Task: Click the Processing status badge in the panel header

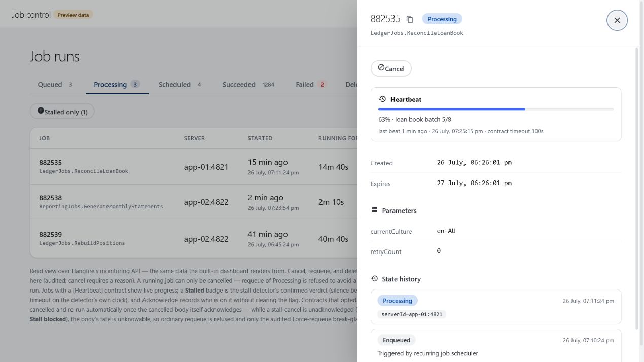Action: pyautogui.click(x=442, y=19)
